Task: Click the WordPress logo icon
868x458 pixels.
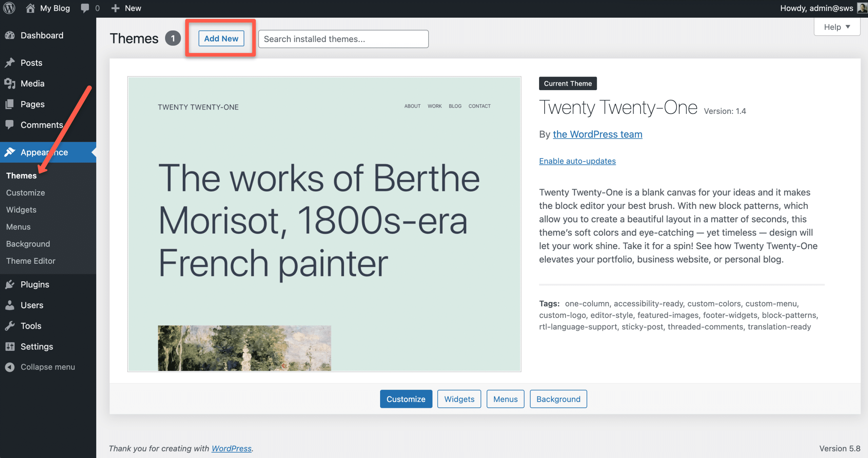Action: (x=9, y=8)
